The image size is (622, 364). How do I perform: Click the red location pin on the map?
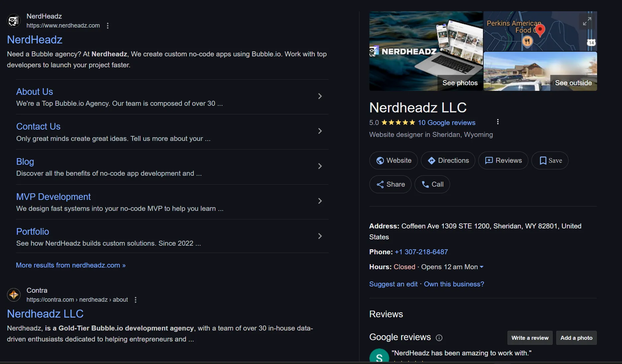pyautogui.click(x=540, y=30)
